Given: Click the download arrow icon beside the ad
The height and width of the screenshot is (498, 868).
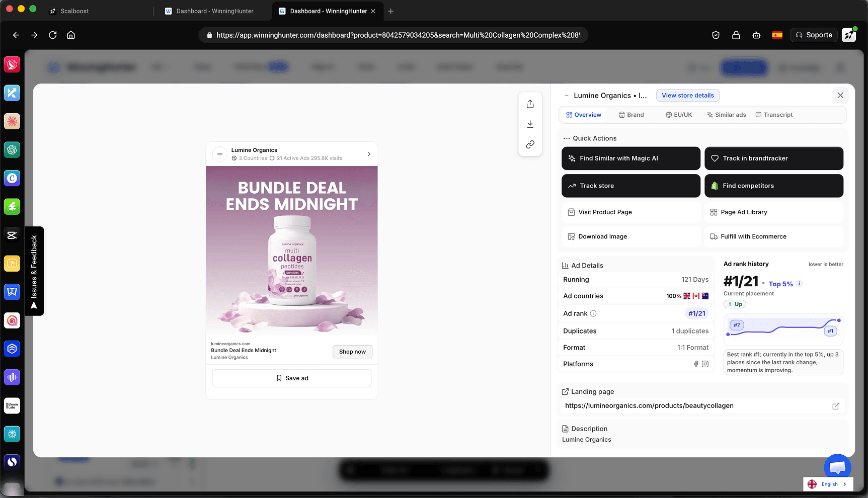Looking at the screenshot, I should click(x=530, y=124).
